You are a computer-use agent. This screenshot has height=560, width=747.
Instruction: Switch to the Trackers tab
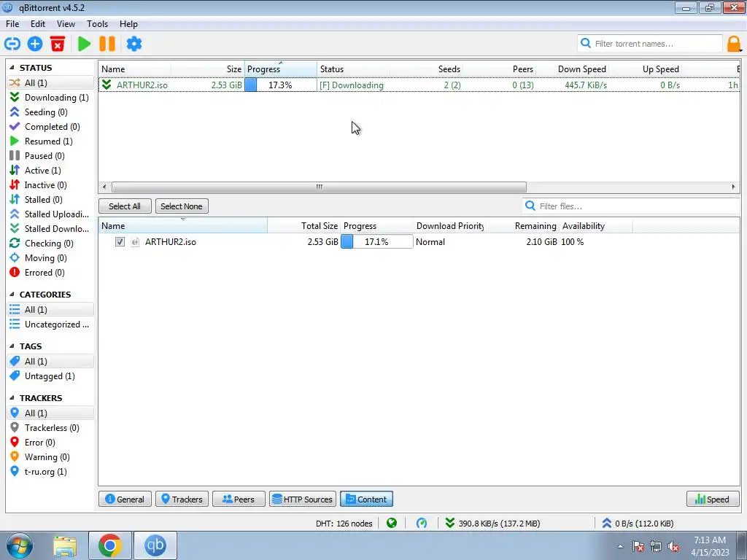(x=182, y=499)
